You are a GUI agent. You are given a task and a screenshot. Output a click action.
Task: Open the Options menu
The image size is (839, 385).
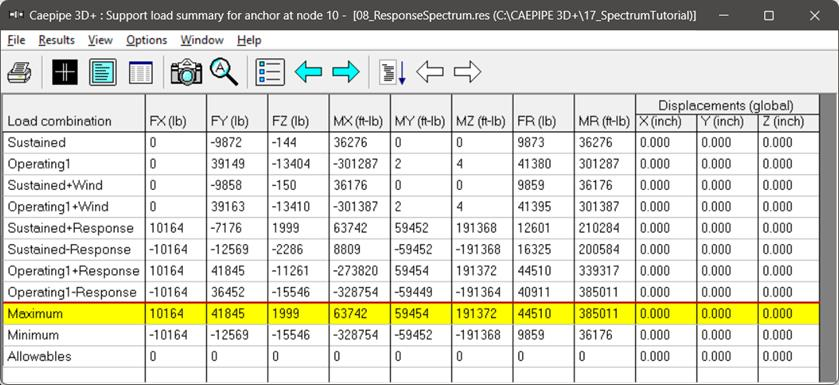(x=147, y=40)
